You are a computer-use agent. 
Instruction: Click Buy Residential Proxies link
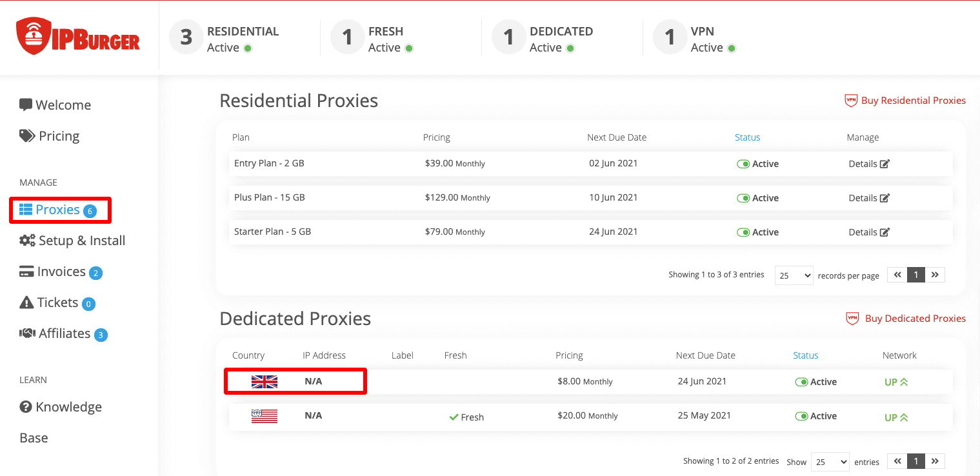[913, 101]
